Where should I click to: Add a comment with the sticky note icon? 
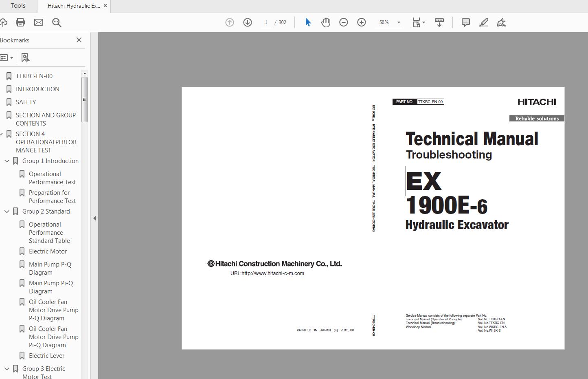coord(466,22)
